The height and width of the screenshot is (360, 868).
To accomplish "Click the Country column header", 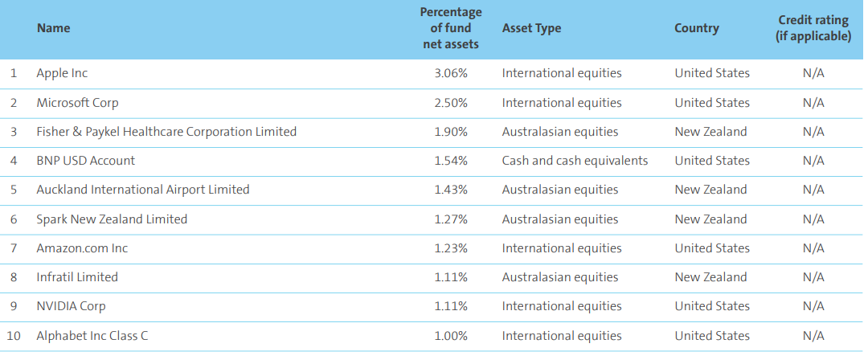I will coord(697,28).
